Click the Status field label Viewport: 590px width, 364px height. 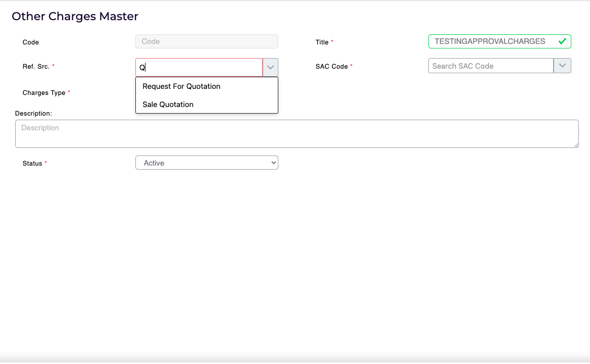click(x=32, y=164)
